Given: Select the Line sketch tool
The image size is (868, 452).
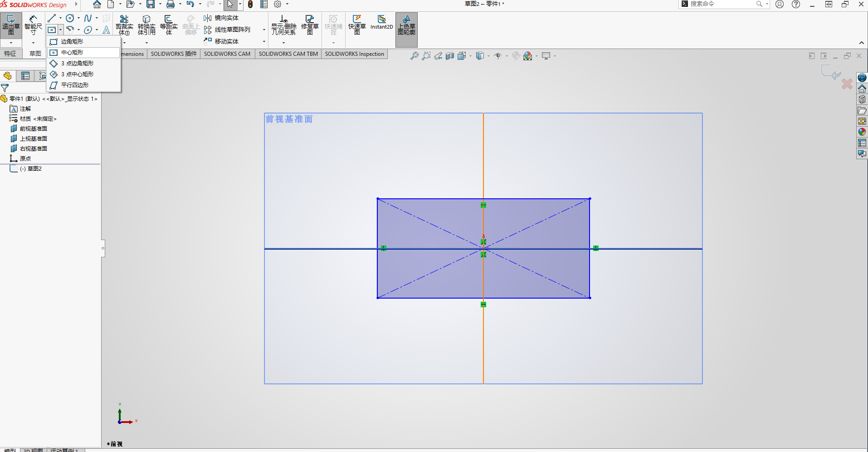Looking at the screenshot, I should [x=52, y=18].
